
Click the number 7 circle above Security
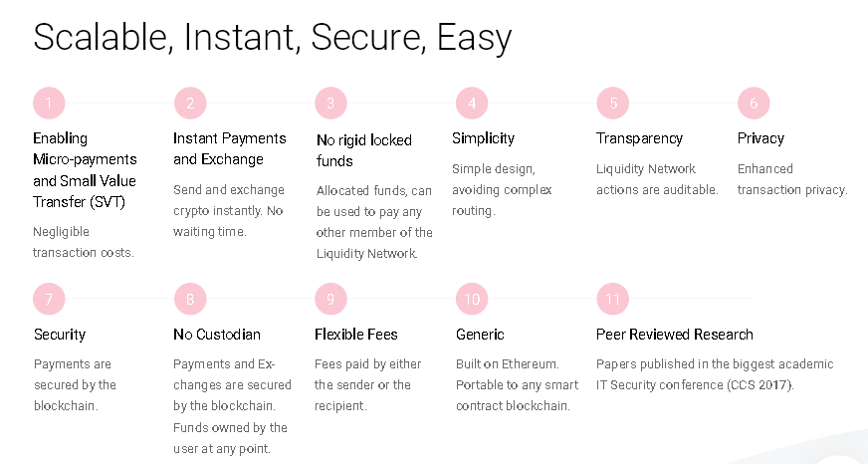tap(49, 299)
